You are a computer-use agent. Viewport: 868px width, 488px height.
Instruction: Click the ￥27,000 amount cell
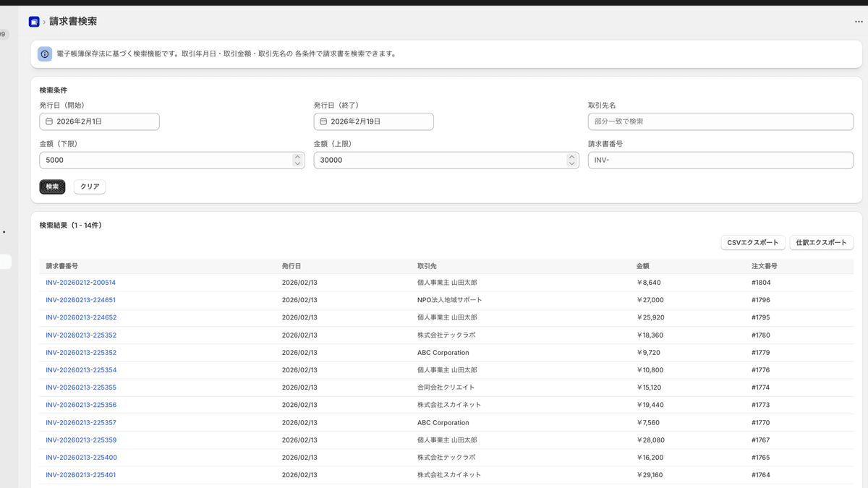650,300
